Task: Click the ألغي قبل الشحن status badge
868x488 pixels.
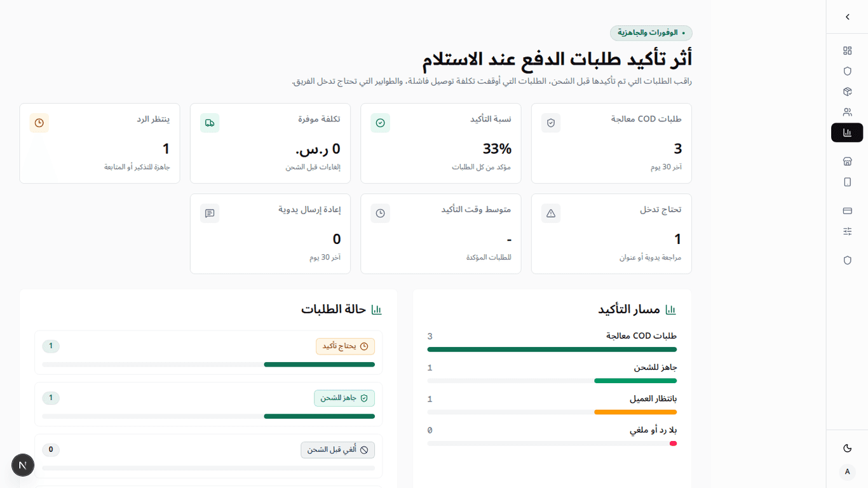Action: [x=337, y=450]
